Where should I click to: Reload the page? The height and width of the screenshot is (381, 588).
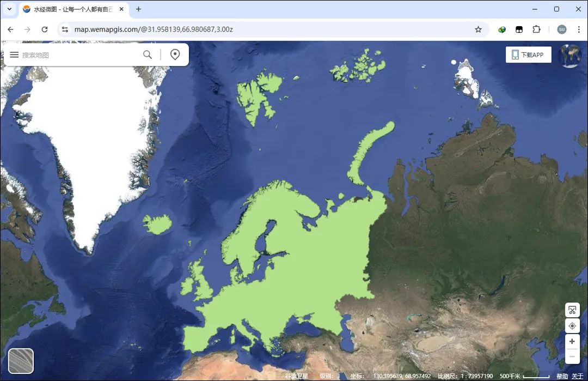(x=45, y=29)
